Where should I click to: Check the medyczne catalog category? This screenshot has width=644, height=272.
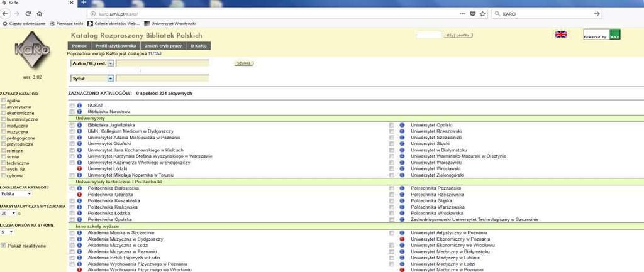3,126
